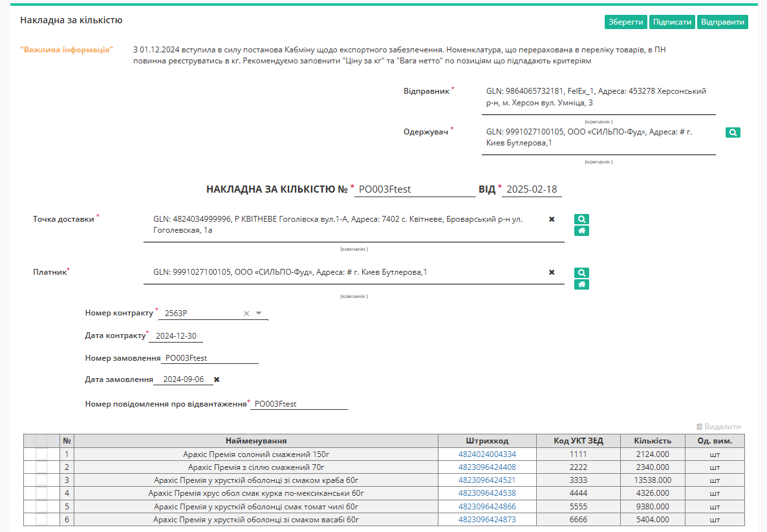767x532 pixels.
Task: Open barcode link 4823096424521
Action: pyautogui.click(x=487, y=480)
